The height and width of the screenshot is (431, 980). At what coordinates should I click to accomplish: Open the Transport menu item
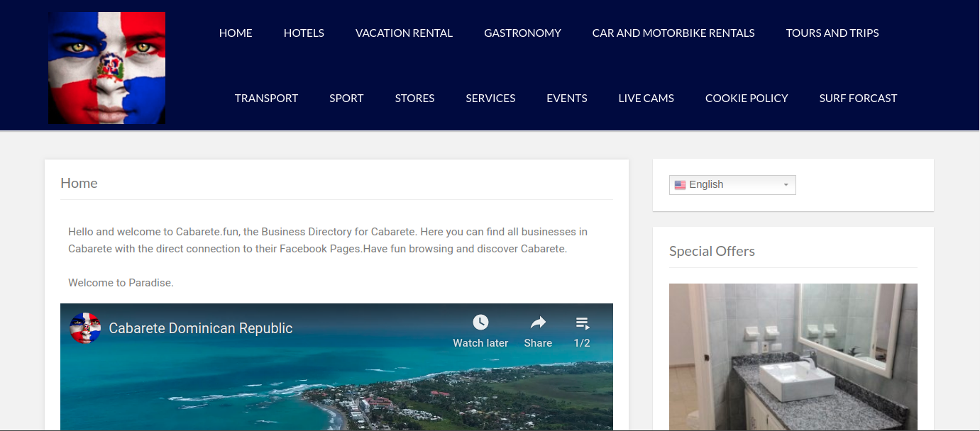(266, 98)
